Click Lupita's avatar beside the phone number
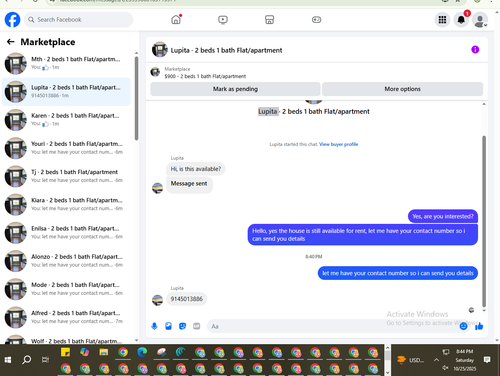Screen dimensions: 500x376 tap(157, 300)
